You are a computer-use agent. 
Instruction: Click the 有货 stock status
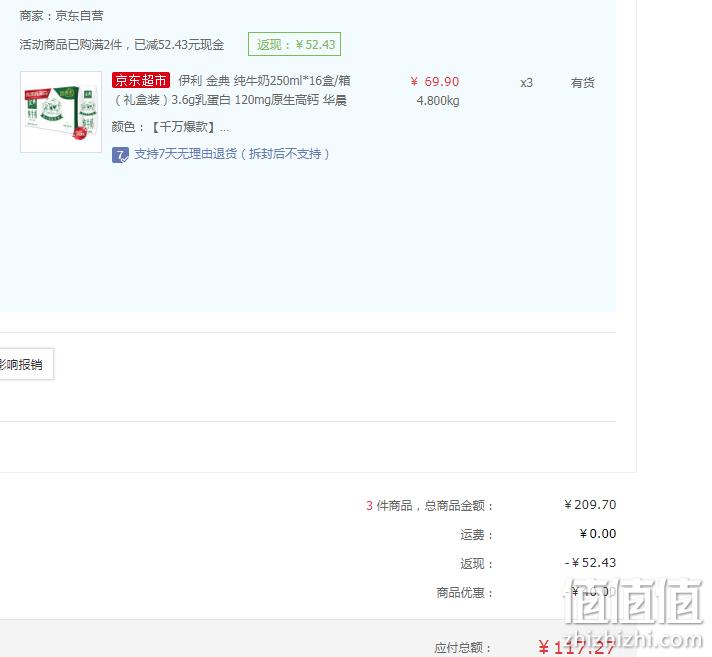click(583, 83)
